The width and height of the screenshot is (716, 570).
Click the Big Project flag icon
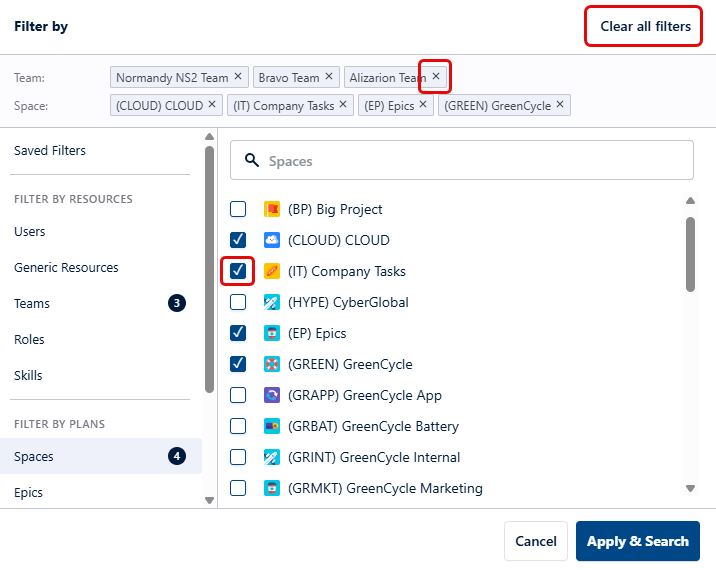[x=272, y=209]
